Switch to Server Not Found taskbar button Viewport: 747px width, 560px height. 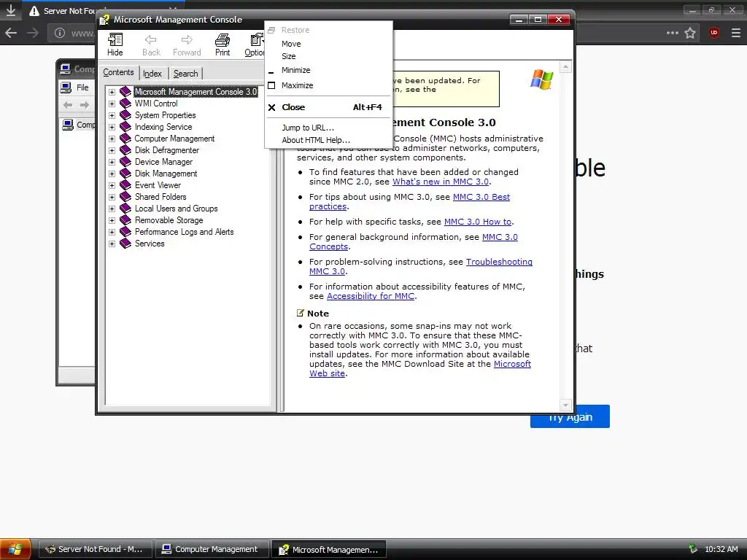point(95,549)
